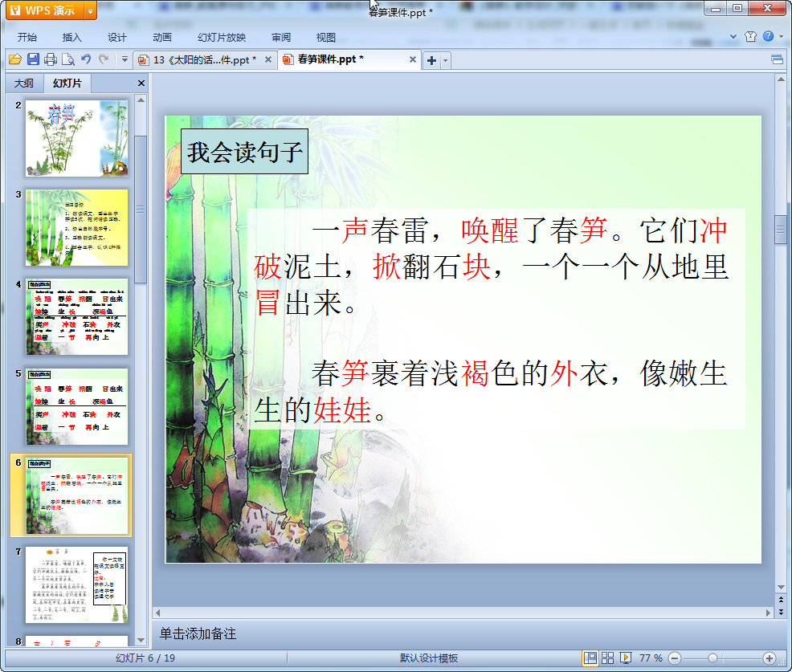Click the zoom slider handle
Image resolution: width=792 pixels, height=672 pixels.
[712, 658]
